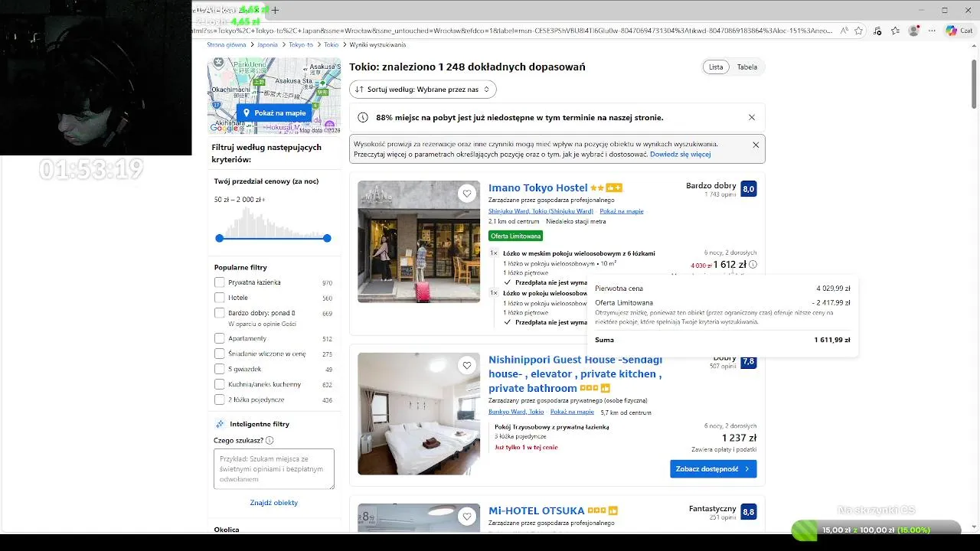This screenshot has height=551, width=980.
Task: Click the 7,8 review score badge
Action: click(x=749, y=360)
